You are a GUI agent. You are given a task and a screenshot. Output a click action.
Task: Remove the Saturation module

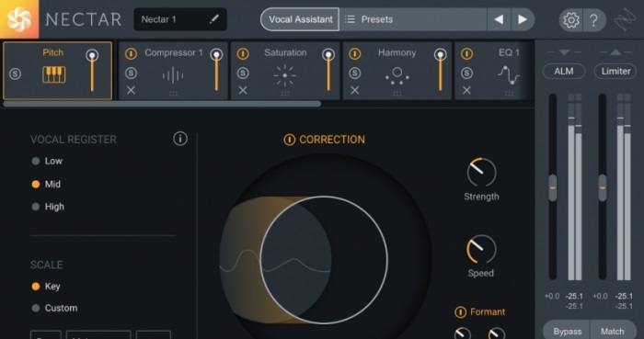(243, 90)
